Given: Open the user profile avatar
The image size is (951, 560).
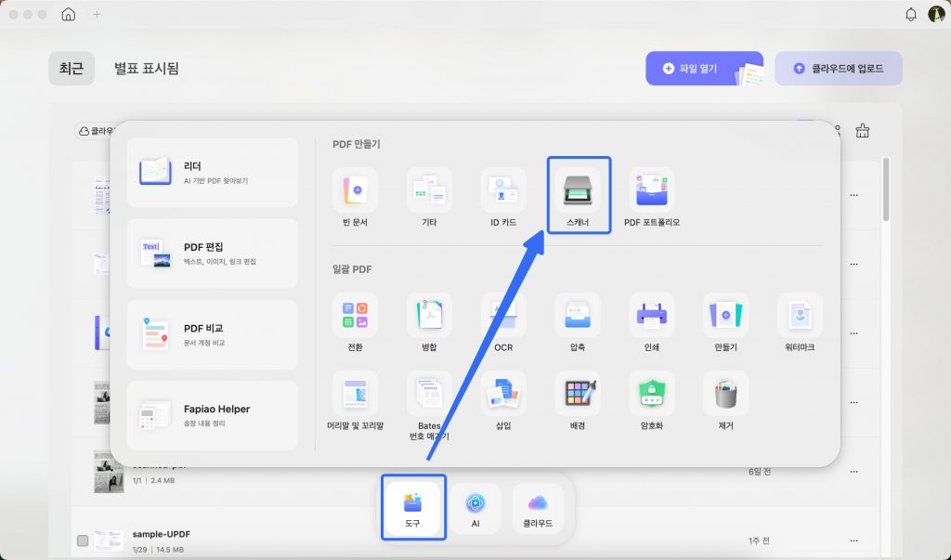Looking at the screenshot, I should pyautogui.click(x=937, y=14).
